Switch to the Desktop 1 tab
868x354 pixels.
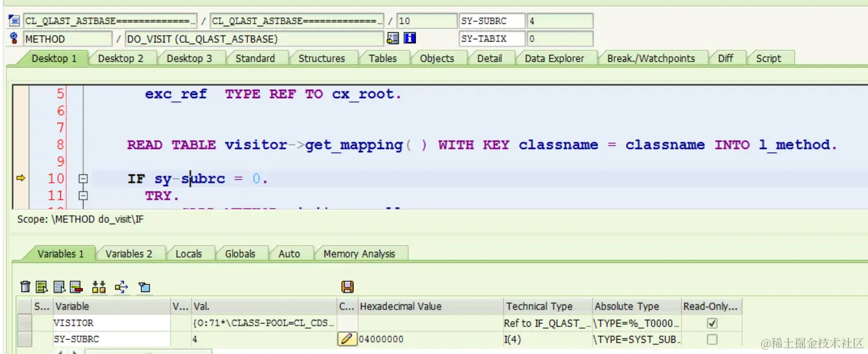(54, 58)
